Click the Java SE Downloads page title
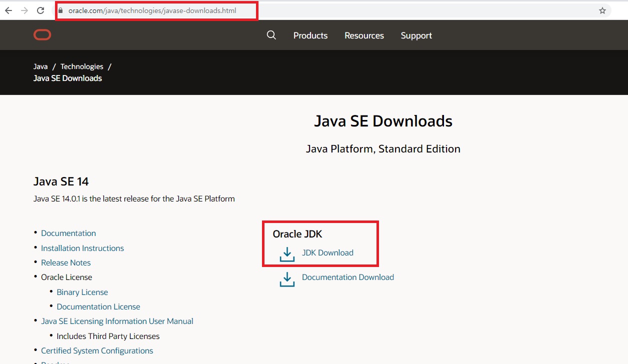Screen dimensions: 628x364 383,121
